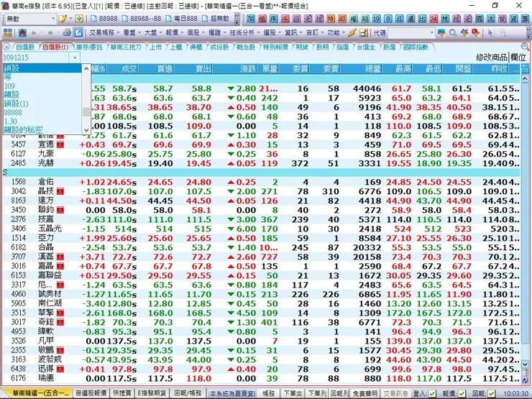The height and width of the screenshot is (399, 532).
Task: Click the blue pop-out arrow icon
Action: click(x=78, y=33)
